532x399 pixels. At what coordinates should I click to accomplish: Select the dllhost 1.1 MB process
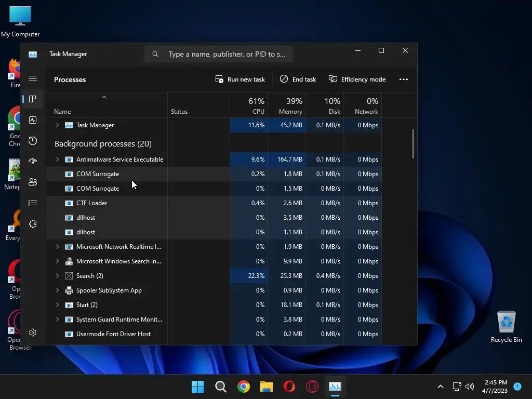click(x=214, y=232)
